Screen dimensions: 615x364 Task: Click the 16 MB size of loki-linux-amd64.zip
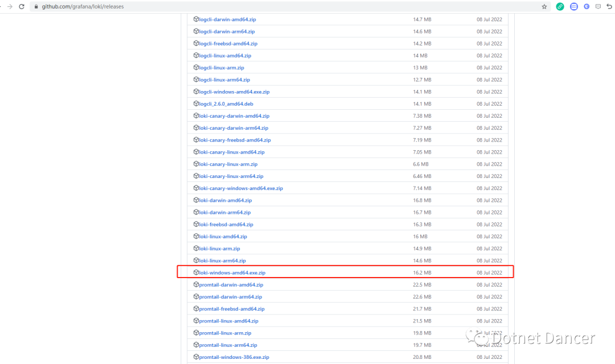point(420,236)
